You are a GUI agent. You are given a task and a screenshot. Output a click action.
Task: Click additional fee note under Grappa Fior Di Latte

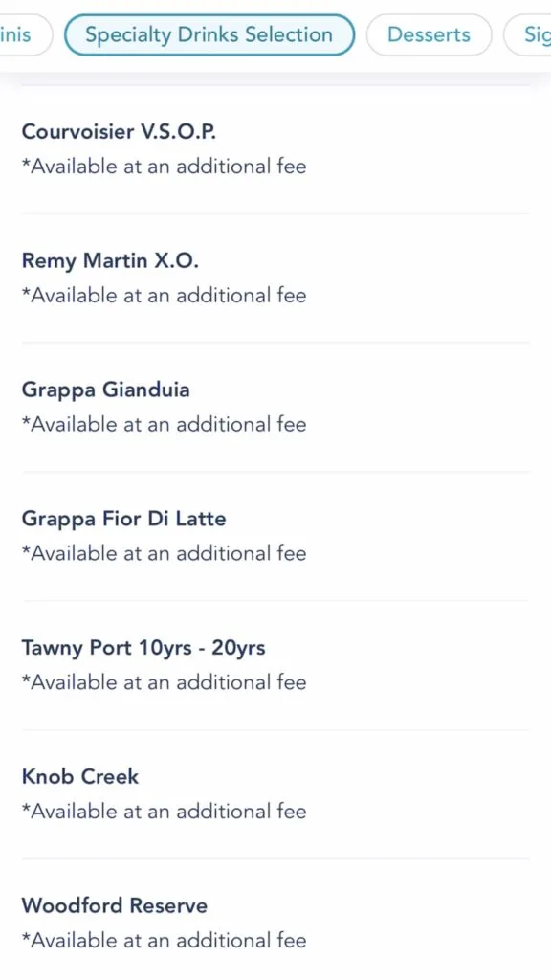click(x=165, y=553)
